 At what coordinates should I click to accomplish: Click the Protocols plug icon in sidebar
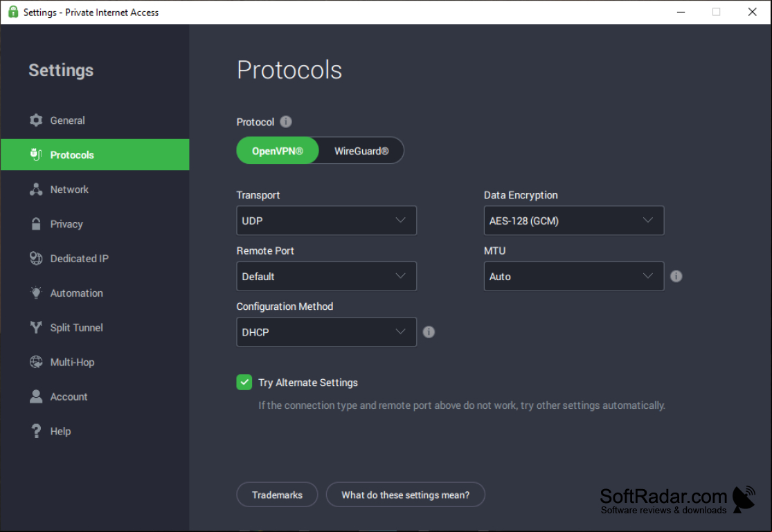(36, 154)
